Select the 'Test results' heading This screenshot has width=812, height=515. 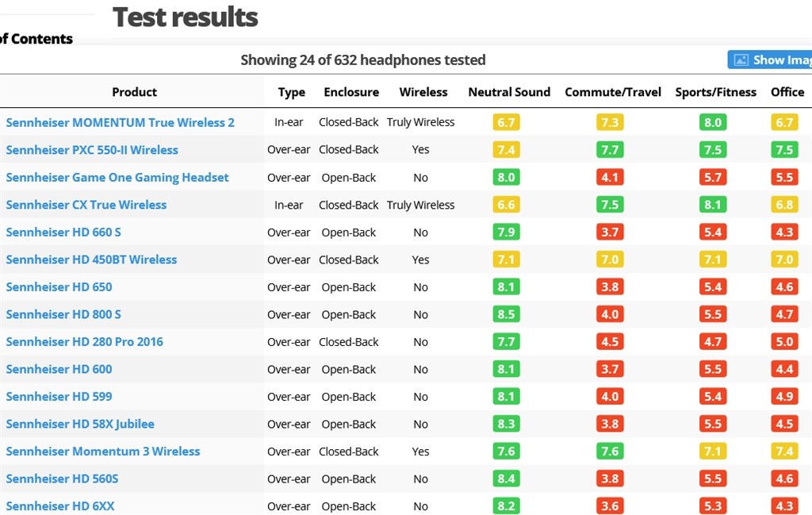185,17
